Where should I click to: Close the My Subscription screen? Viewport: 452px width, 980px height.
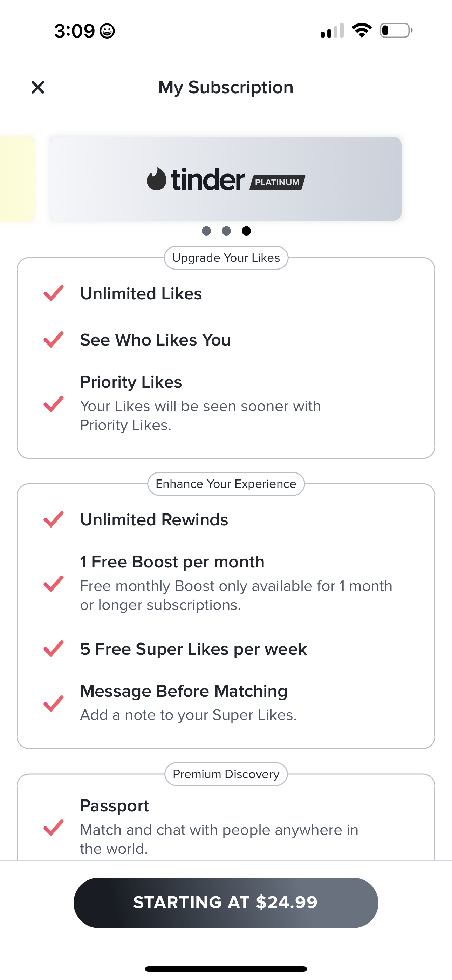pyautogui.click(x=38, y=87)
